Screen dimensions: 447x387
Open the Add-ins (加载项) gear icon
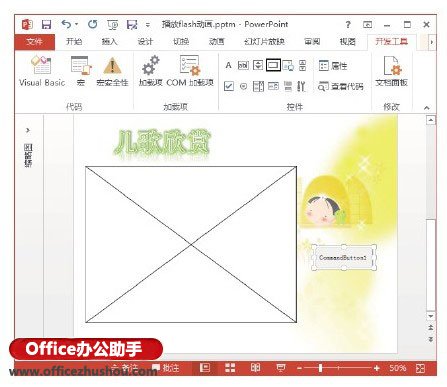(150, 71)
